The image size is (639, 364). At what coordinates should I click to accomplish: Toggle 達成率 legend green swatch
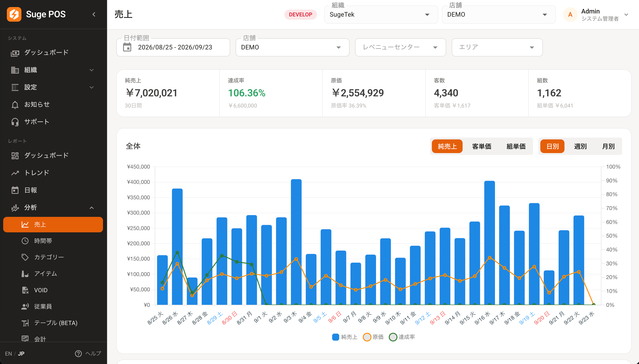[393, 337]
